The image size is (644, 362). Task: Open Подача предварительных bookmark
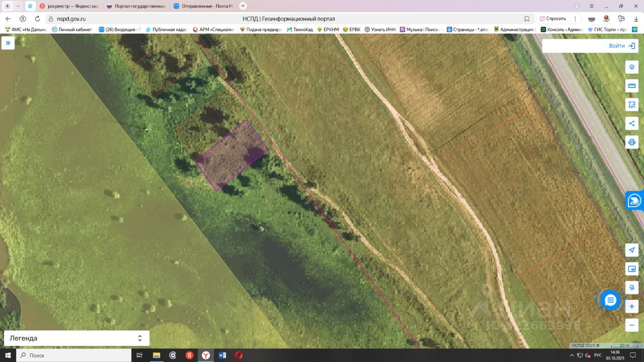click(x=261, y=30)
